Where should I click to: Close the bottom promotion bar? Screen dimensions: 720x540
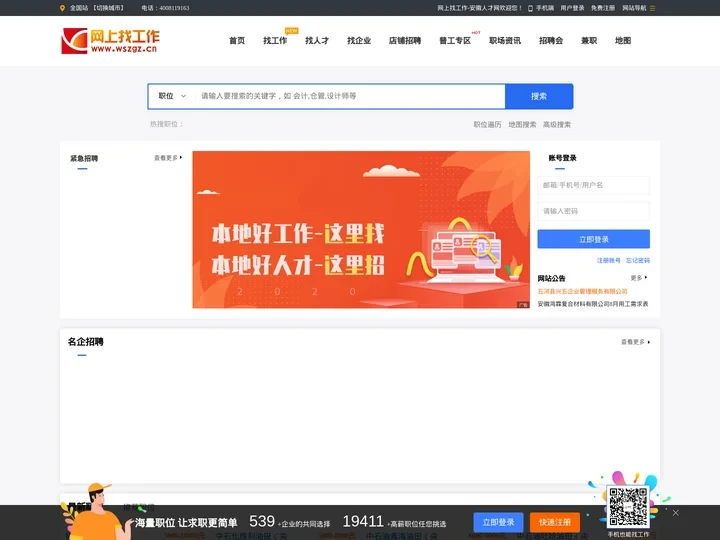[x=675, y=512]
